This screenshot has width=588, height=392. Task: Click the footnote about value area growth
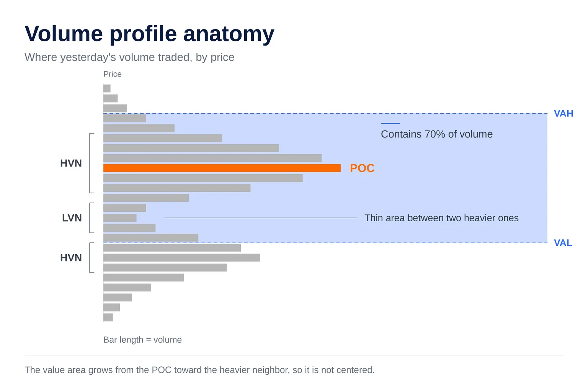[x=199, y=370]
